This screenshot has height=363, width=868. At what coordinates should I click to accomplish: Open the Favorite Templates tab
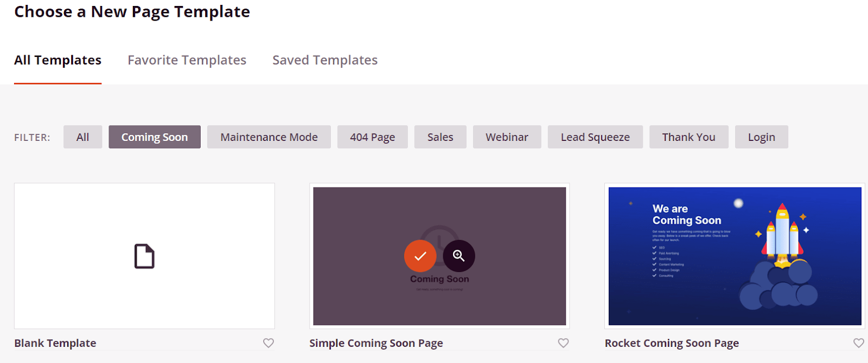(187, 60)
